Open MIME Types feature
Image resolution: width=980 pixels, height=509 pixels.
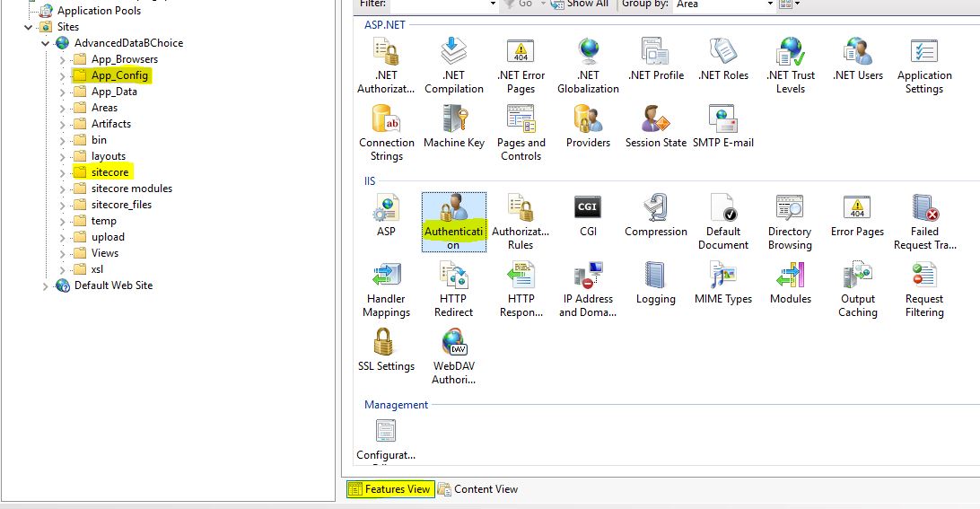point(723,284)
